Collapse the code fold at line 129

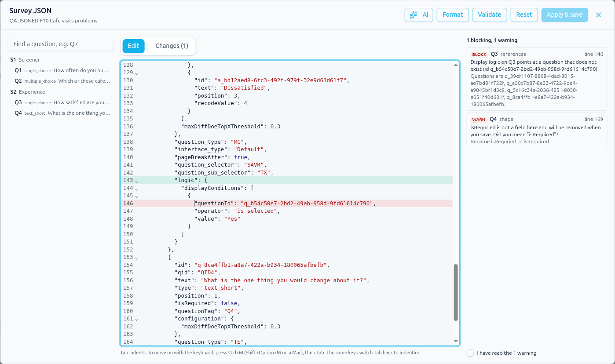[x=136, y=73]
